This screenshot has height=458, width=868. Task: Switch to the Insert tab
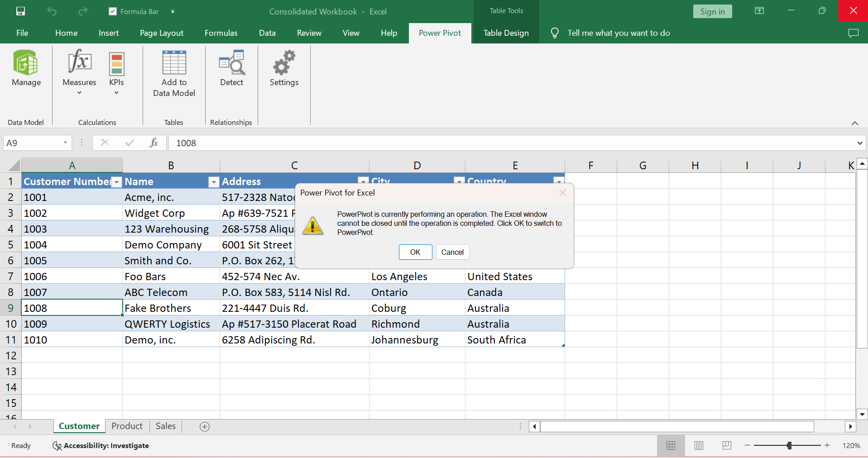(x=109, y=33)
